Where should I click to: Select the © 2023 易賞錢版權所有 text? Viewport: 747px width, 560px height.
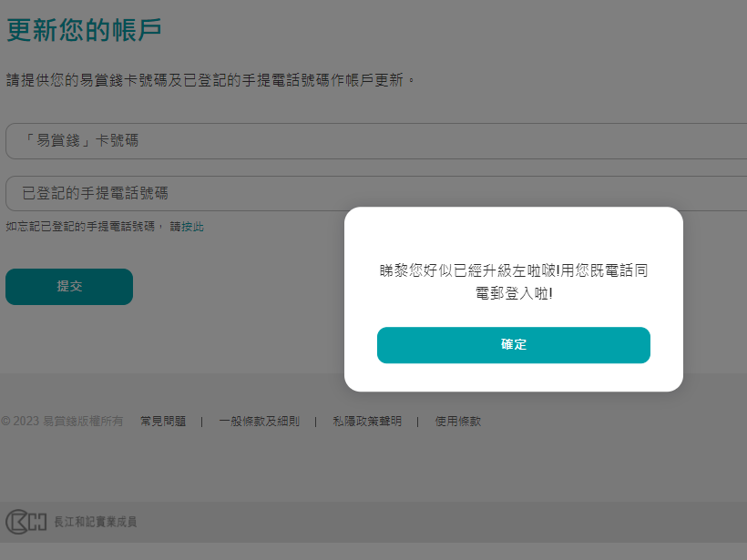pyautogui.click(x=62, y=422)
